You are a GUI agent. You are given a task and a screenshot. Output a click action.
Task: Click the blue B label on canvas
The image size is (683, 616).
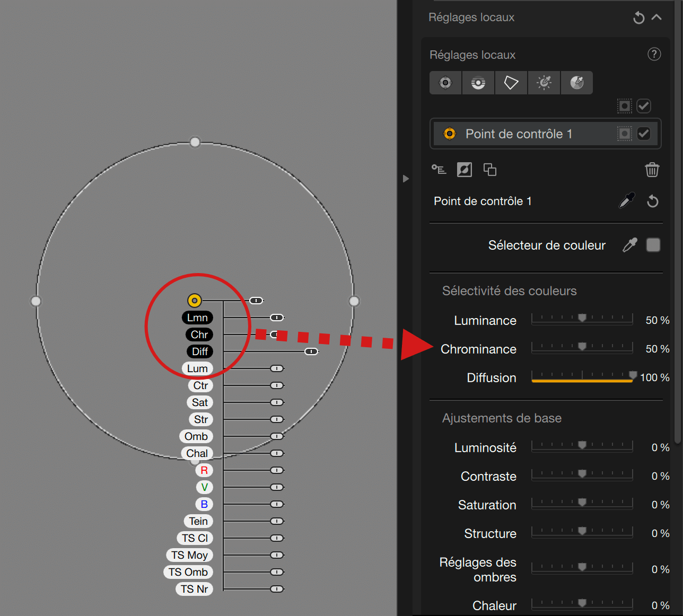tap(204, 504)
